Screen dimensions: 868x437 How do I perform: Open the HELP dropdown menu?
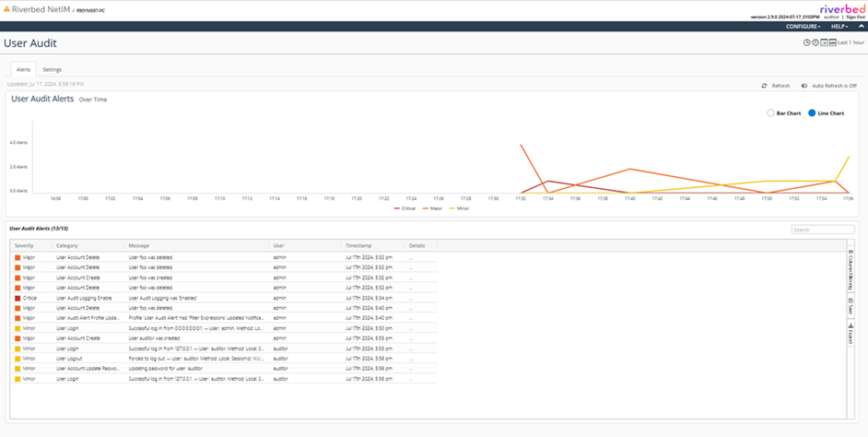tap(839, 27)
